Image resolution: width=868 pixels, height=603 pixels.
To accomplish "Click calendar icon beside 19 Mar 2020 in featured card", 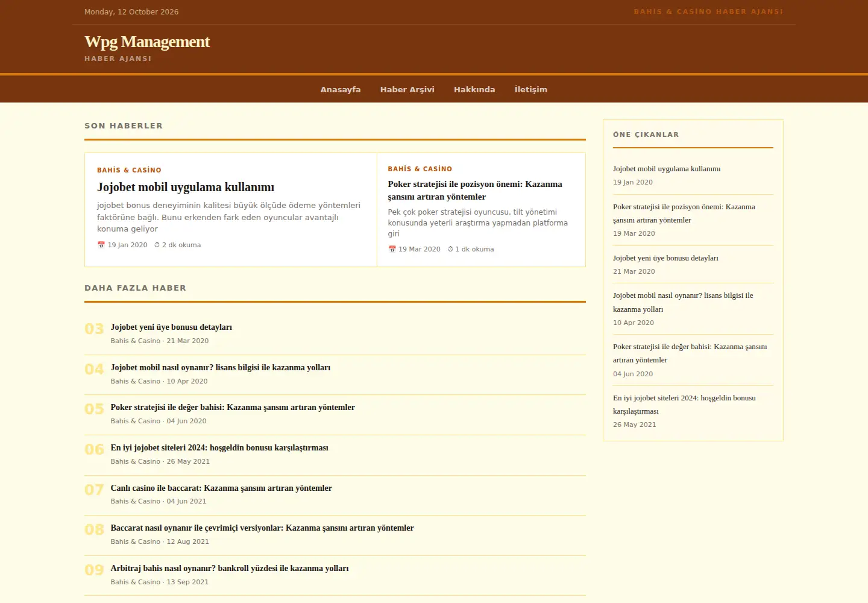I will (x=392, y=249).
